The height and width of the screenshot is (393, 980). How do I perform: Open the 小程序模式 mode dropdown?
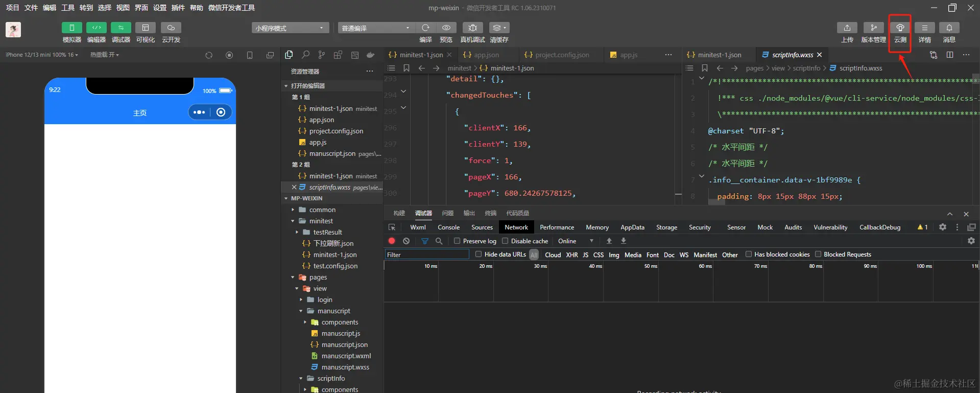290,28
